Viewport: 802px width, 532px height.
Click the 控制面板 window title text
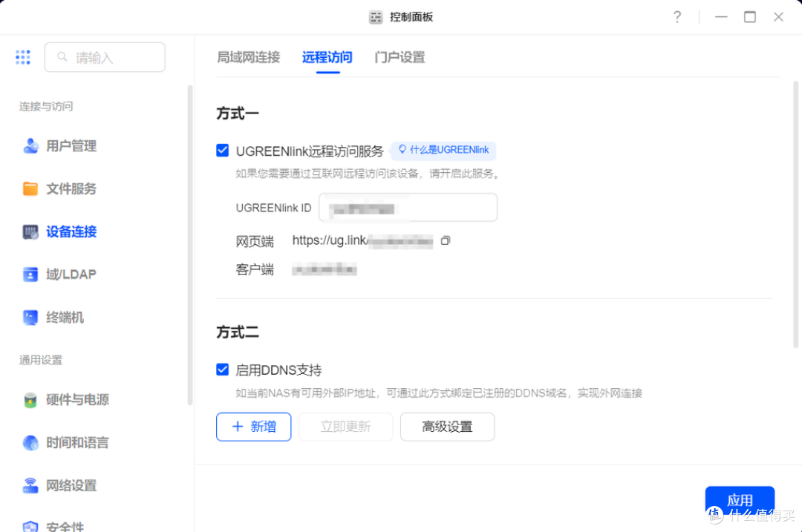[x=411, y=17]
